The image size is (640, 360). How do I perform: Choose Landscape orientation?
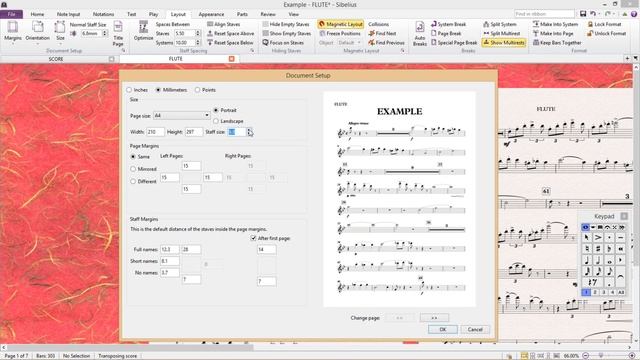pos(216,121)
